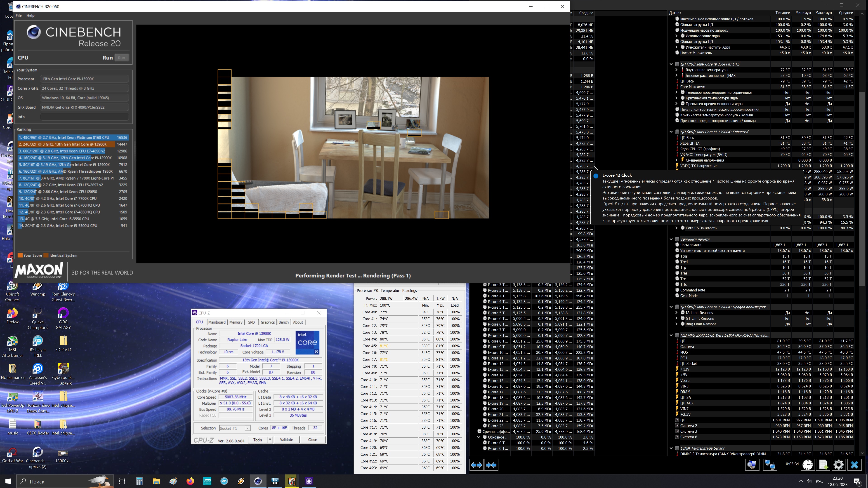Open the CPU-Z Tools dropdown arrow
Image resolution: width=868 pixels, height=488 pixels.
coord(270,439)
